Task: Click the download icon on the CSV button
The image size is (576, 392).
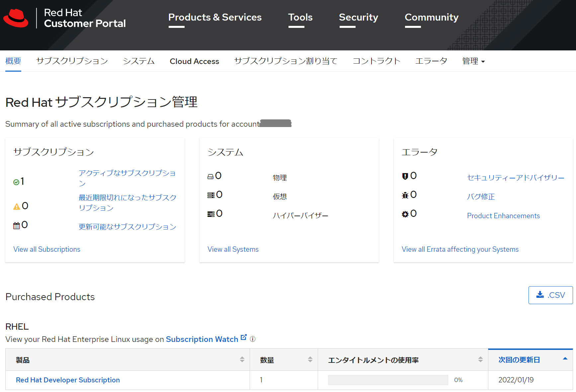Action: click(540, 294)
